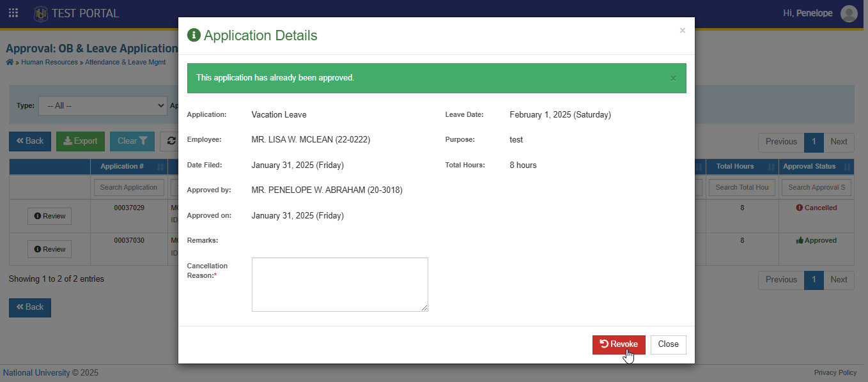Open the Type dropdown showing All

pyautogui.click(x=102, y=106)
